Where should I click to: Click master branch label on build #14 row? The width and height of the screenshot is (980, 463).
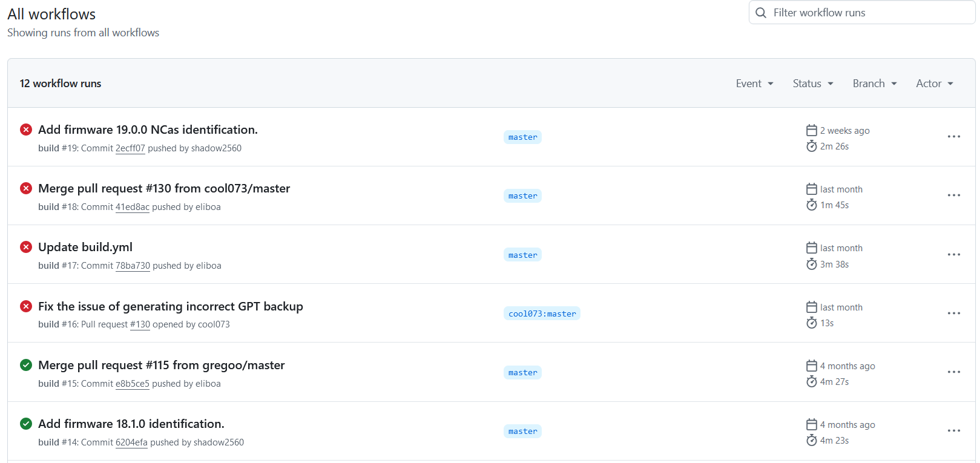tap(522, 432)
